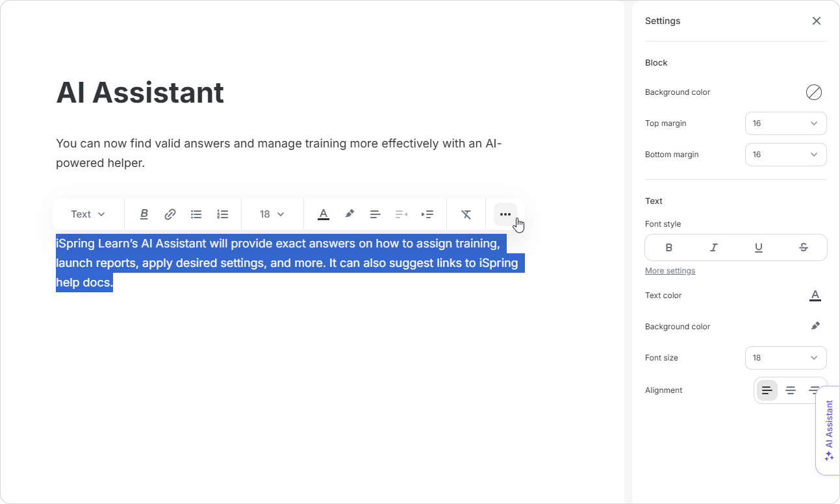
Task: Click the Alignment label
Action: 664,390
